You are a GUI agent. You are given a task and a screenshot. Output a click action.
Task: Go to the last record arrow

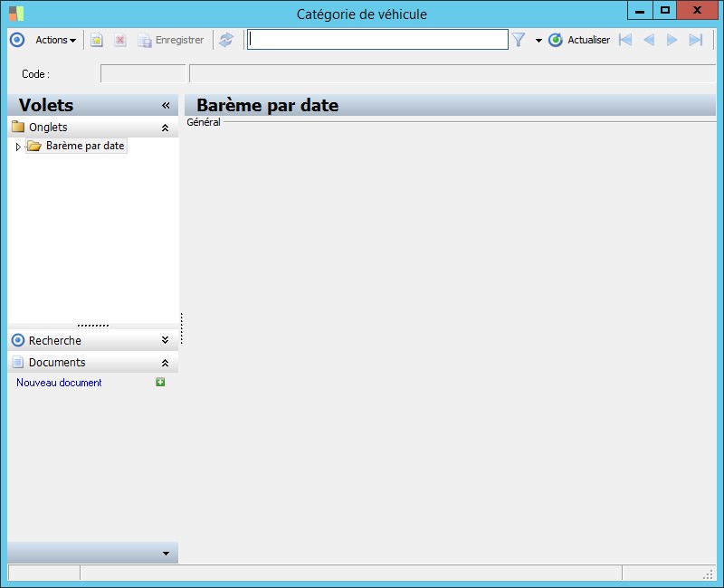[696, 40]
